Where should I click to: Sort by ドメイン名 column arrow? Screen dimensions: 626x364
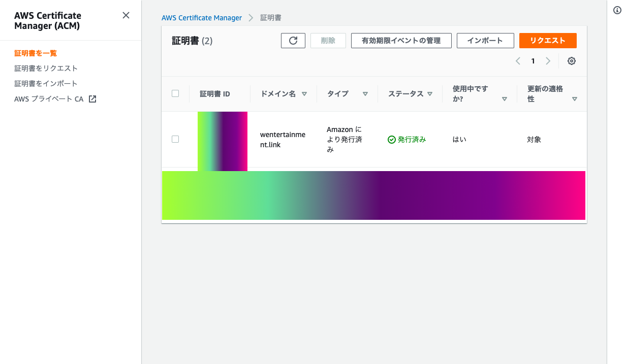(304, 94)
